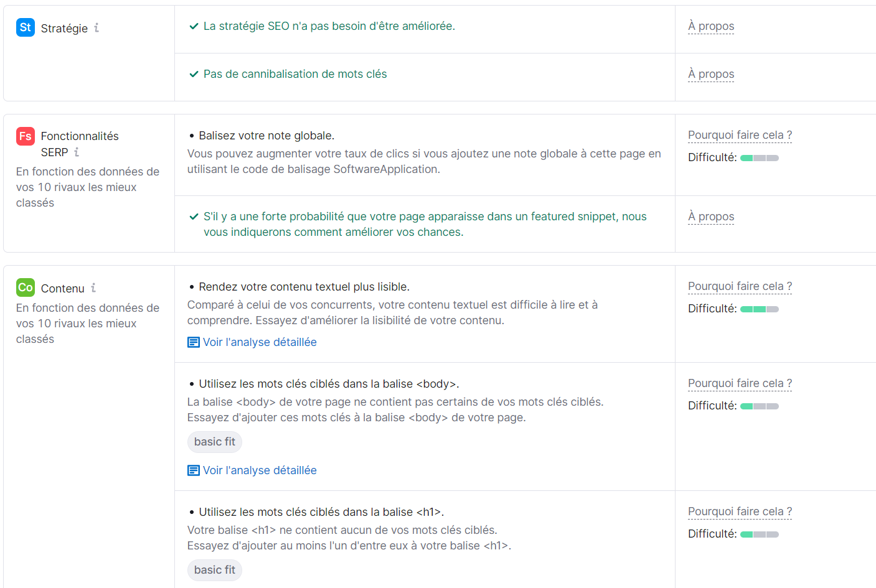Click the Co Contenu section icon
The height and width of the screenshot is (588, 876).
tap(24, 288)
